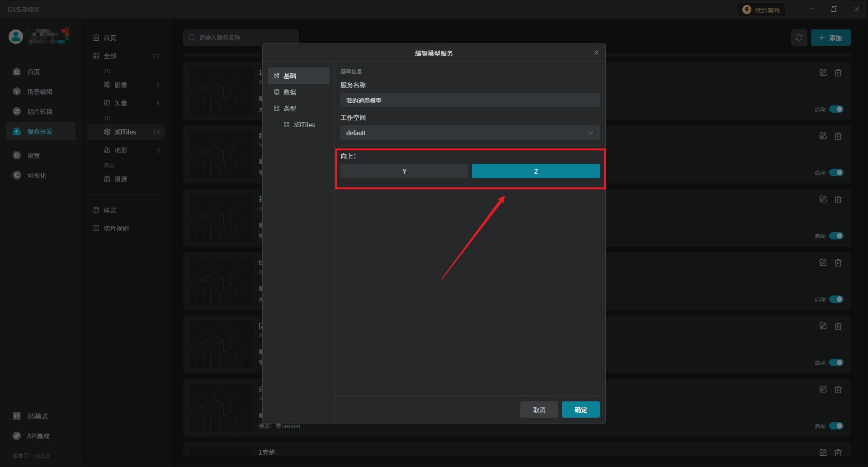
Task: Close the edit model service dialog
Action: [596, 53]
